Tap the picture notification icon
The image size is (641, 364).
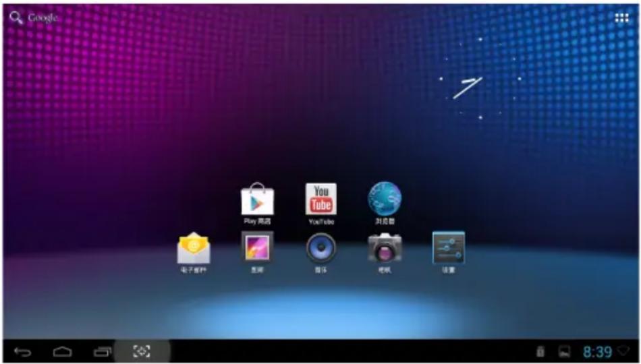[x=565, y=351]
